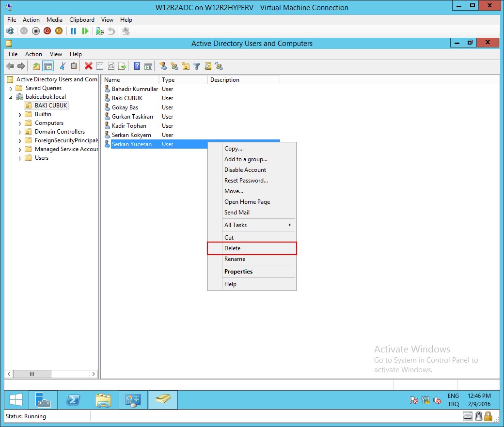Click the Up One Level folder icon
504x427 pixels.
(36, 66)
